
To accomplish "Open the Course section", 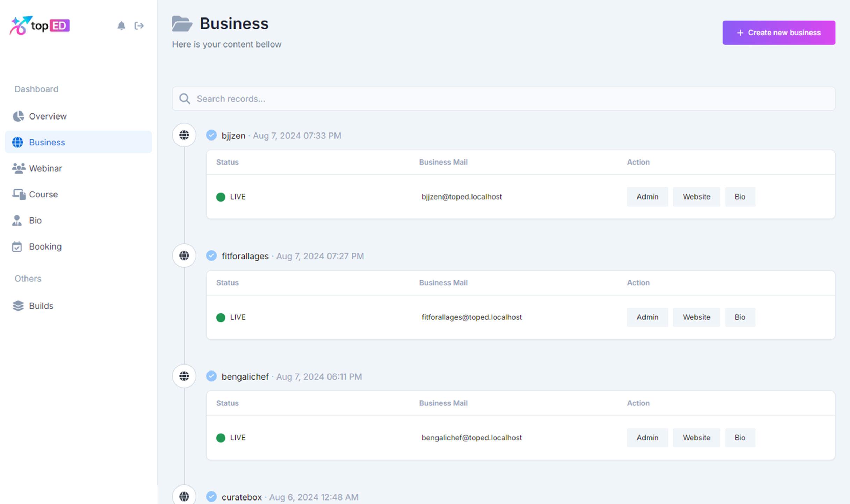I will point(78,194).
